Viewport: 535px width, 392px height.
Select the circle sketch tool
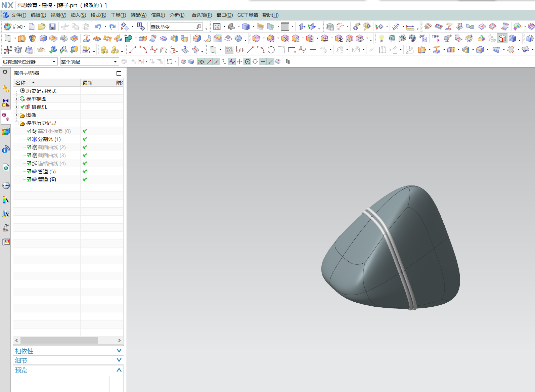tap(271, 50)
